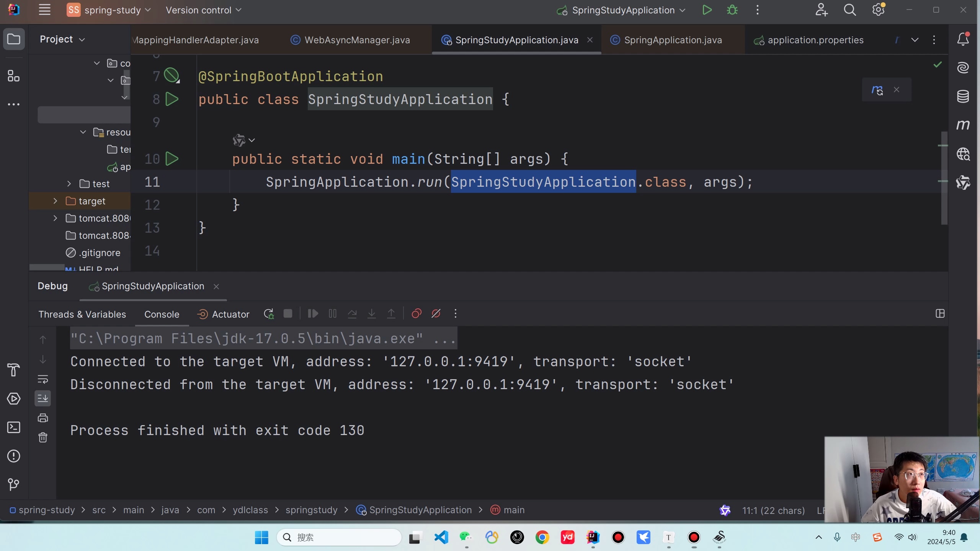Open the Maven tool window icon
Screen dimensions: 980x551
tap(963, 125)
